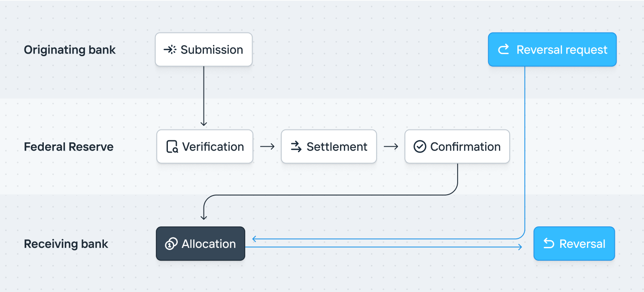Select the Confirmation step box
644x292 pixels.
coord(457,147)
